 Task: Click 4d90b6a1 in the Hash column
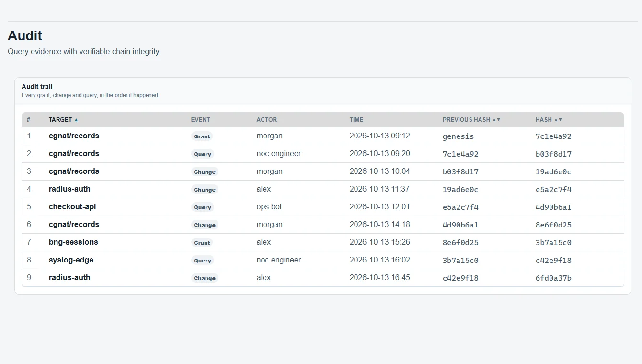tap(553, 207)
